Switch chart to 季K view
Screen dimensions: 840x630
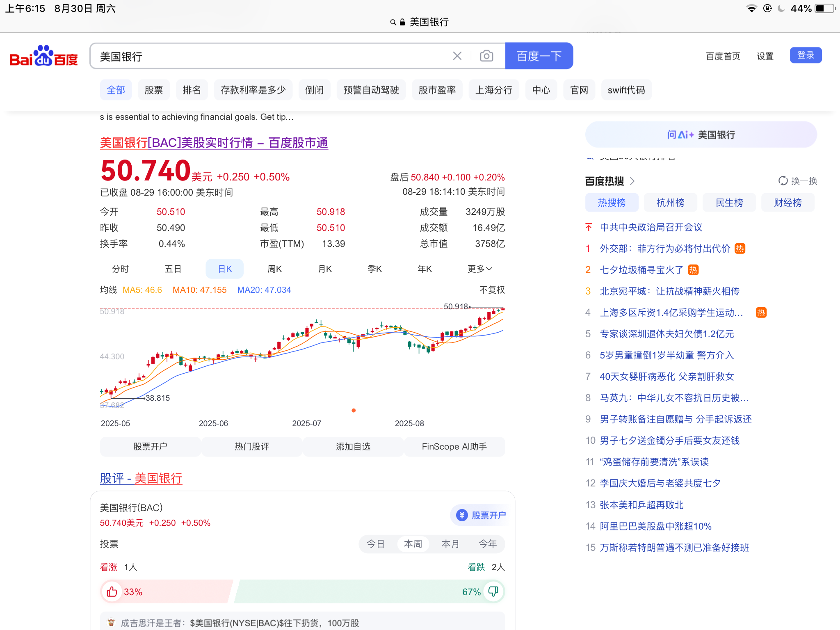375,269
